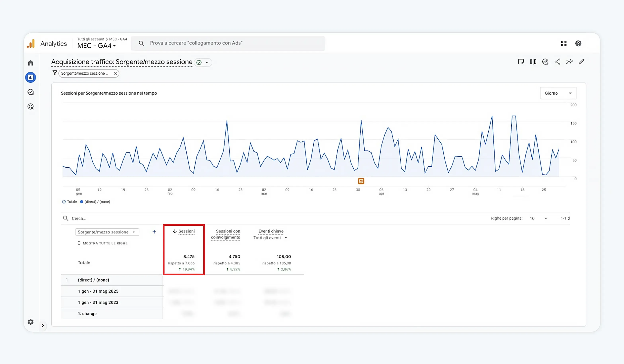Click the table search magnifier icon
Screen dimensions: 624x364
click(65, 218)
